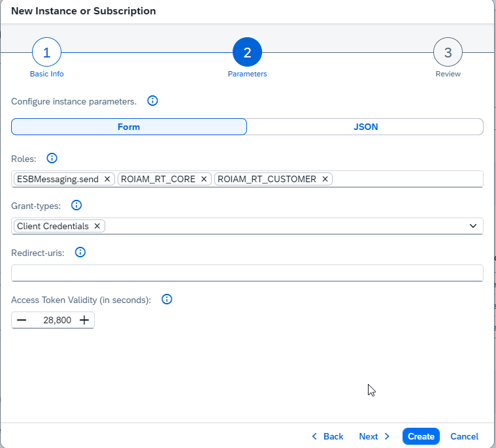Cancel the new instance dialog
The image size is (496, 448).
(x=464, y=436)
